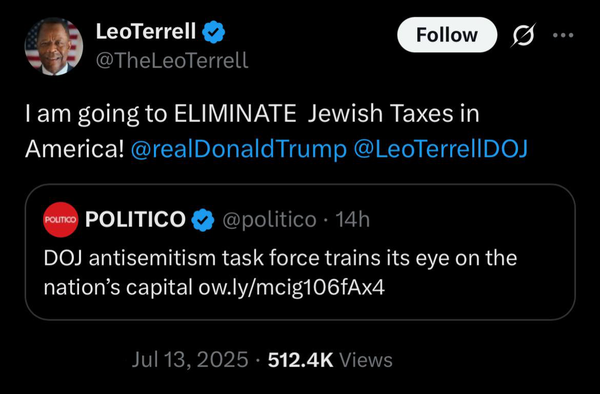Open LeoTerrell's profile picture
600x394 pixels.
54,46
